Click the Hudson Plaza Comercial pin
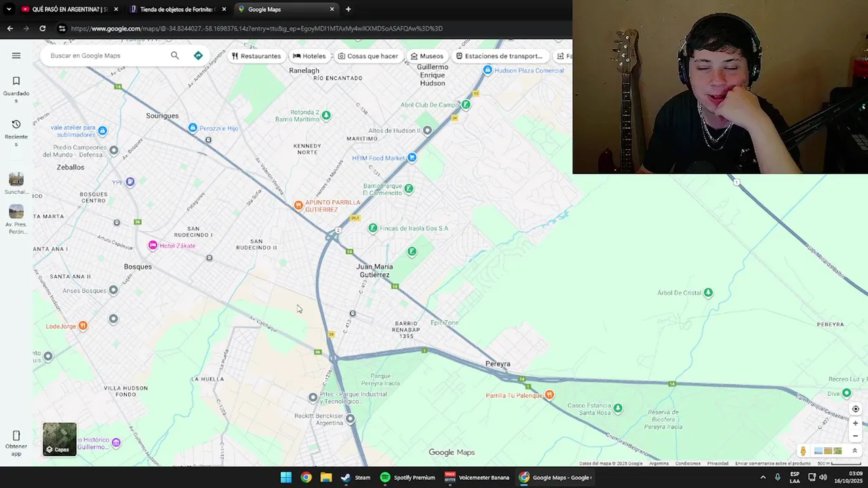Screen dimensions: 868x488 tap(488, 70)
